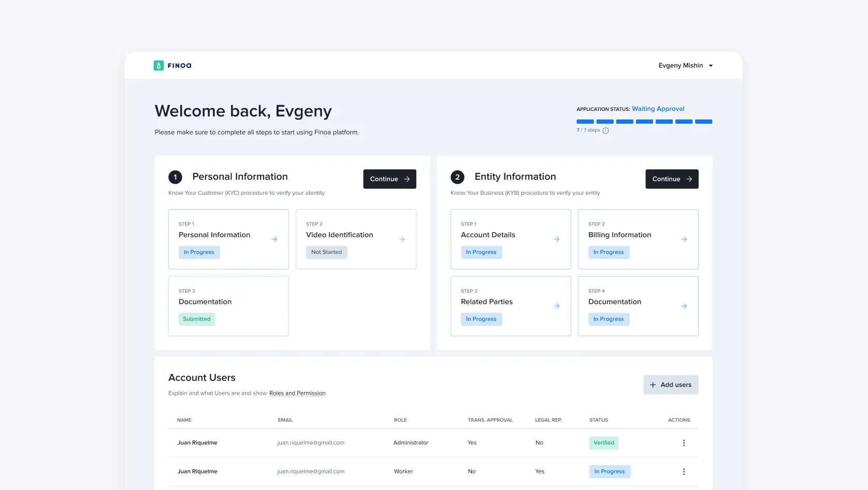Click Continue in Personal Information section
868x490 pixels.
pyautogui.click(x=389, y=179)
